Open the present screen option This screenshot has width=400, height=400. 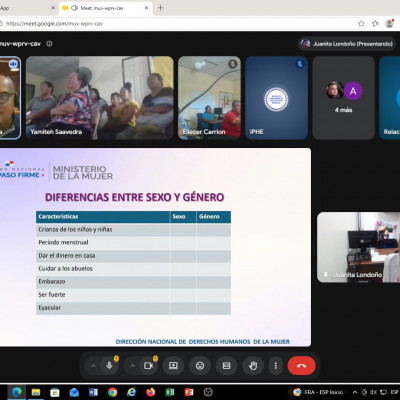(x=173, y=366)
